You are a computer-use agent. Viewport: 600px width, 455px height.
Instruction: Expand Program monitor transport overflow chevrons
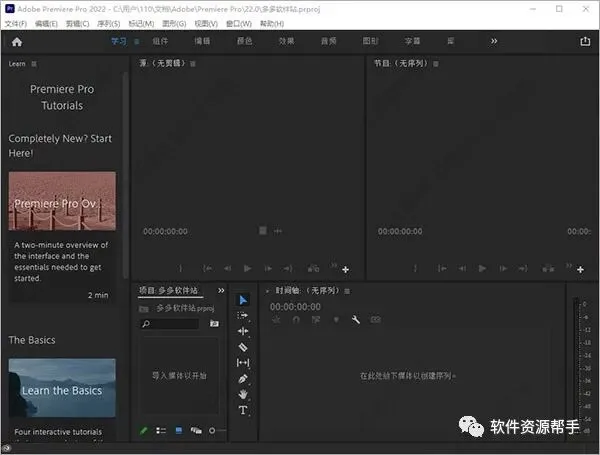point(569,265)
